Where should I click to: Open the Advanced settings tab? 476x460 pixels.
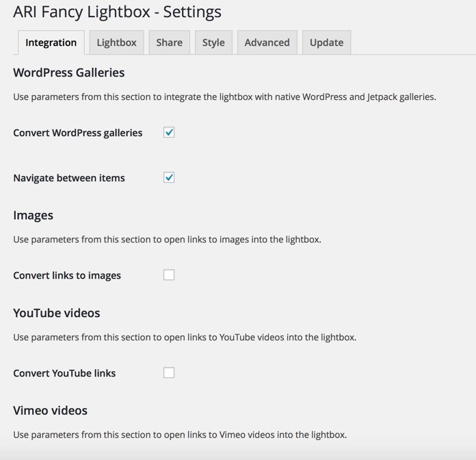267,42
